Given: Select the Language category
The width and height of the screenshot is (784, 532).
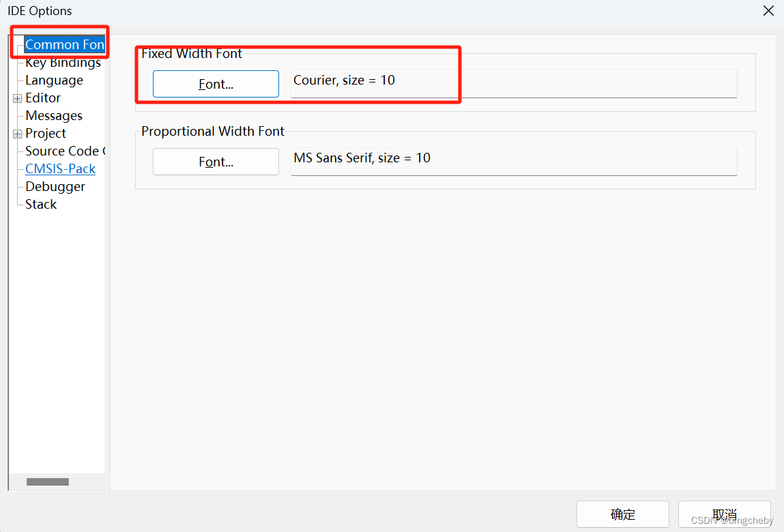Looking at the screenshot, I should (54, 80).
